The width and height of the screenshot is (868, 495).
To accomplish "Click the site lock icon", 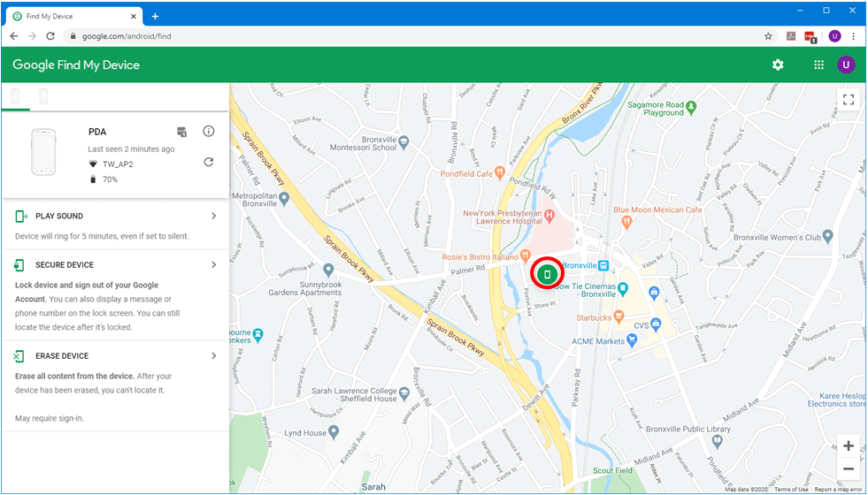I will 73,36.
